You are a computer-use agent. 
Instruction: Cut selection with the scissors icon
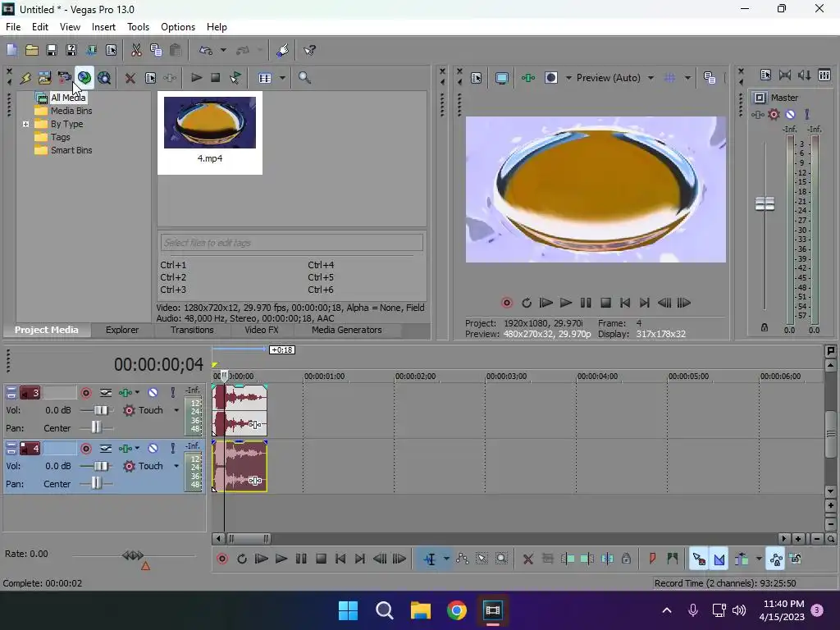coord(136,50)
